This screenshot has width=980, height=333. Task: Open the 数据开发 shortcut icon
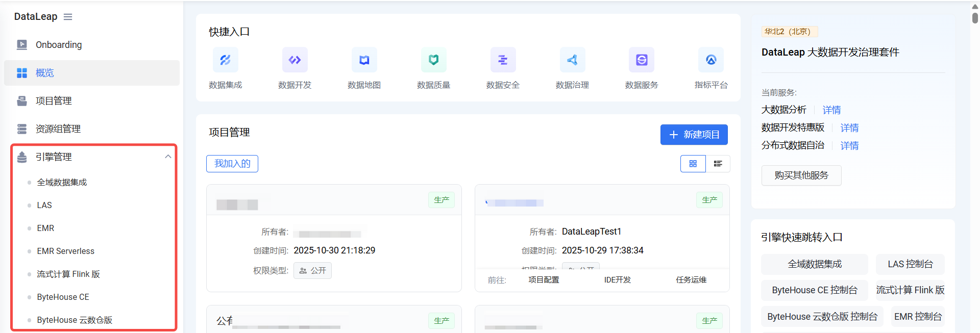295,60
